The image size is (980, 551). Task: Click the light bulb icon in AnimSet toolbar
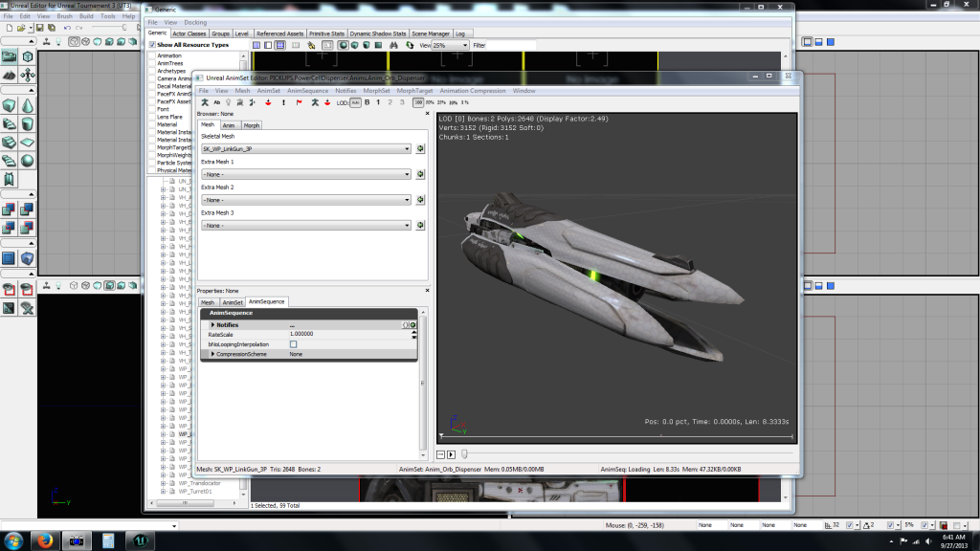coord(228,102)
